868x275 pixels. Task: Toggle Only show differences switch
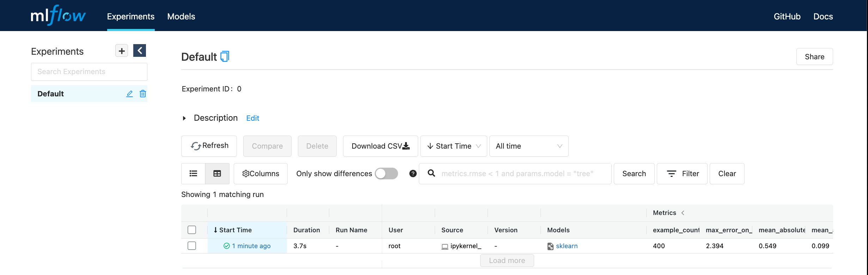[386, 173]
